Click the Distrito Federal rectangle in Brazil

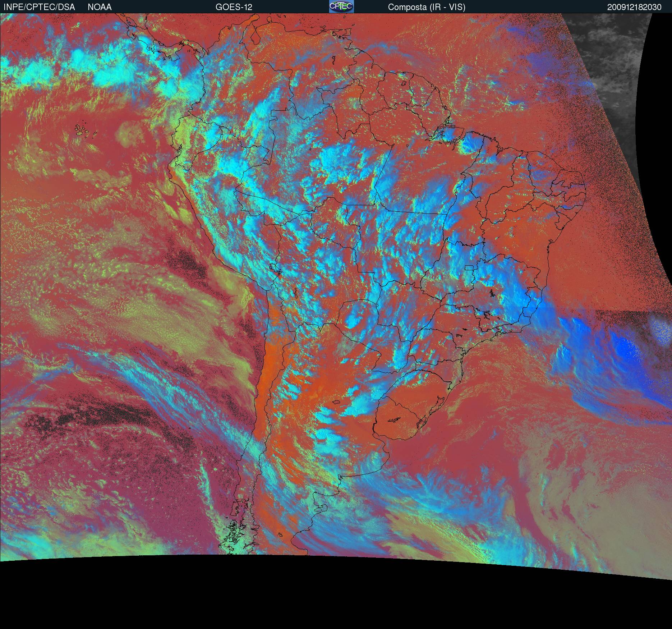point(469,267)
